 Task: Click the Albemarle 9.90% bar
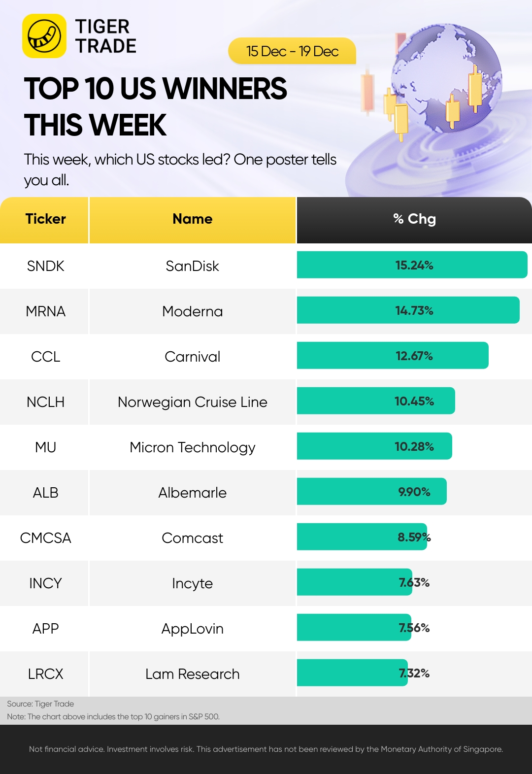click(372, 492)
